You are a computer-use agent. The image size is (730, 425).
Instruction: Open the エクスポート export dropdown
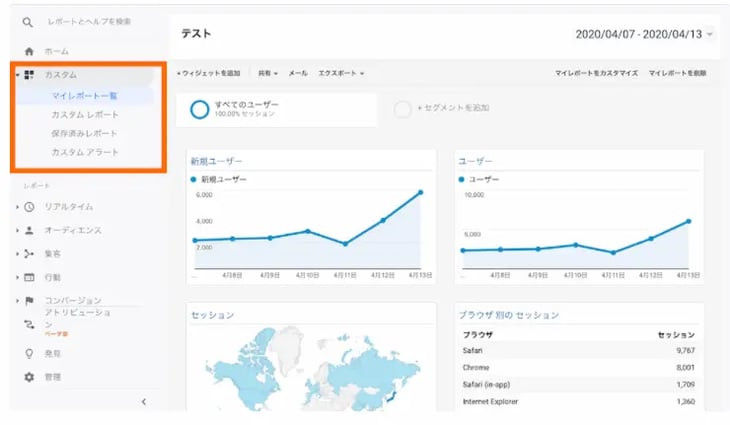(340, 73)
